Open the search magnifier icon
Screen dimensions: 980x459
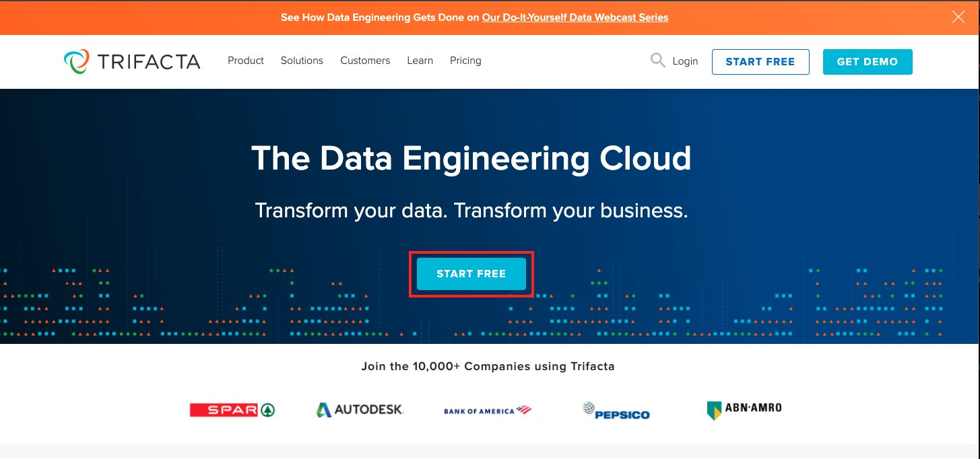click(x=657, y=60)
